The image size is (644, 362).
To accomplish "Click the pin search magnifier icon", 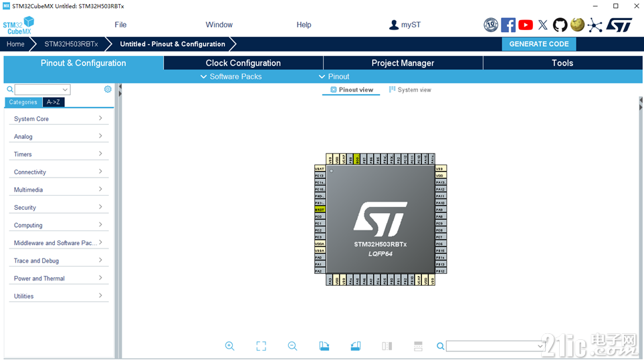I will 440,346.
